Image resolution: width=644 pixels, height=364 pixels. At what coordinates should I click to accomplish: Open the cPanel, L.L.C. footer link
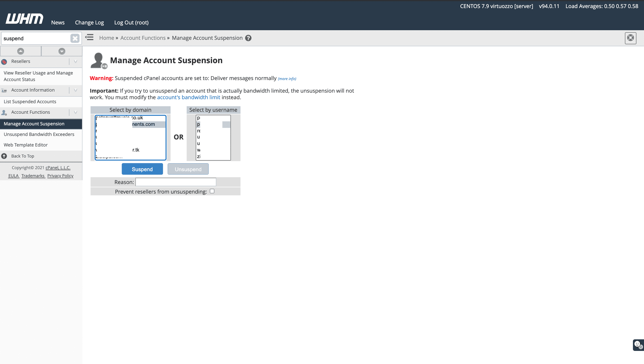(x=58, y=168)
